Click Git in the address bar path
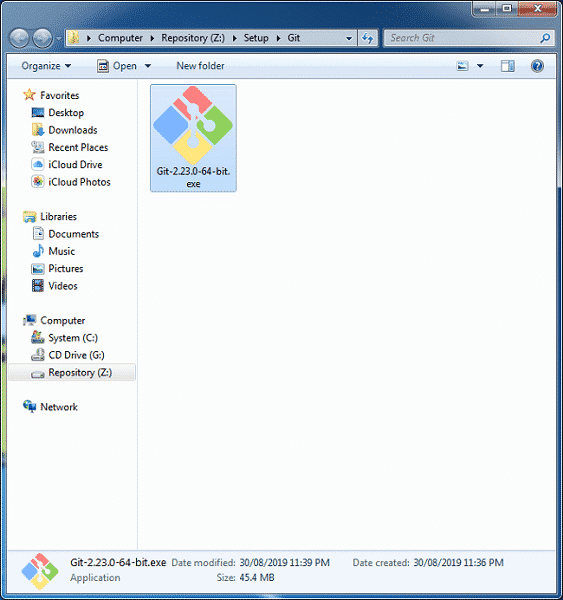The height and width of the screenshot is (600, 563). (294, 38)
